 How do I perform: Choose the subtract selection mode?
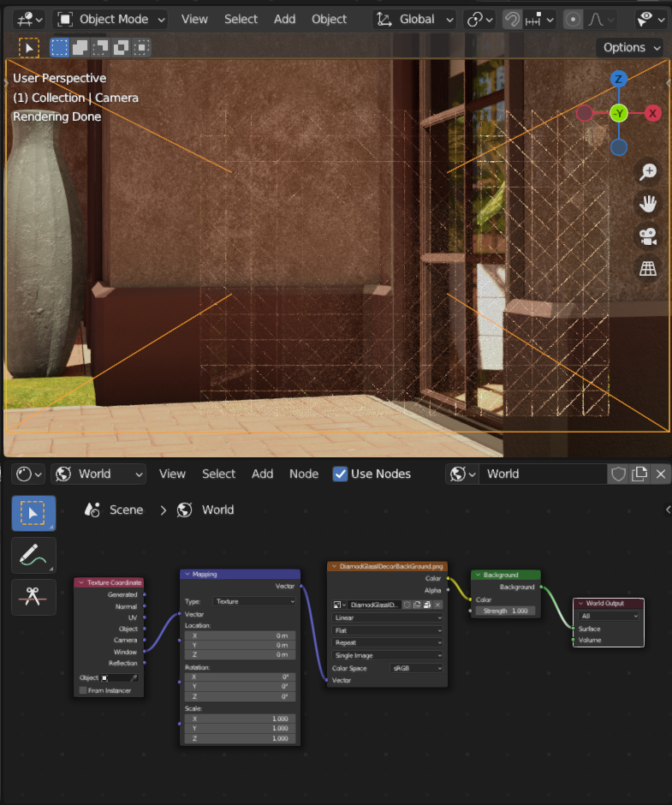pyautogui.click(x=101, y=48)
